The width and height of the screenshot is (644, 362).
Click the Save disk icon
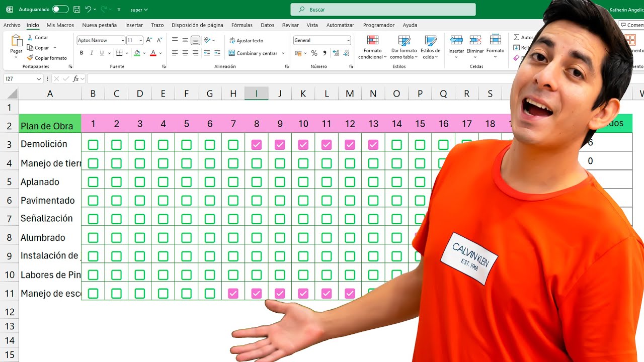point(76,10)
